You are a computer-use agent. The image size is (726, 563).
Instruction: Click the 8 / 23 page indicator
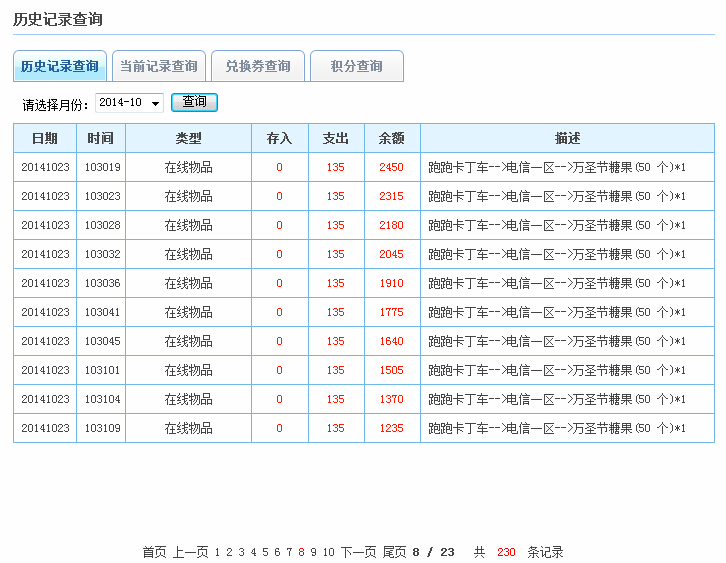click(x=433, y=552)
